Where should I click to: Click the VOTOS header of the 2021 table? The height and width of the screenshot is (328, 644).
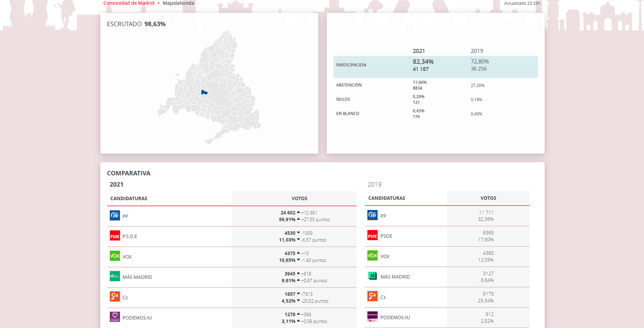pyautogui.click(x=299, y=199)
